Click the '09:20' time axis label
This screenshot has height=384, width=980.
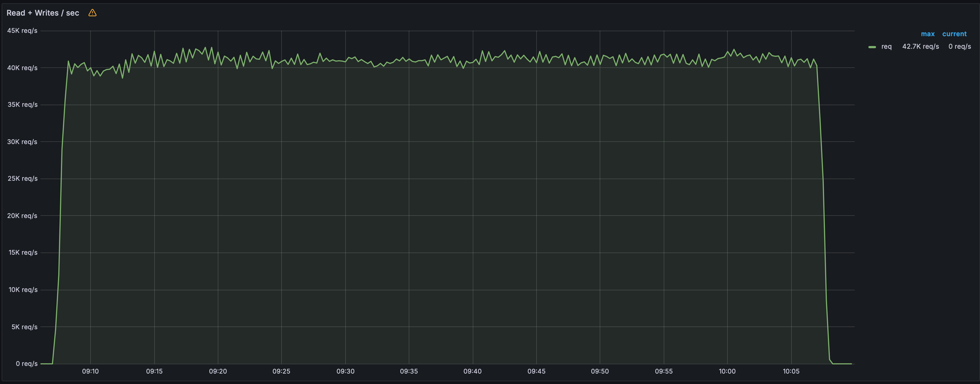218,371
